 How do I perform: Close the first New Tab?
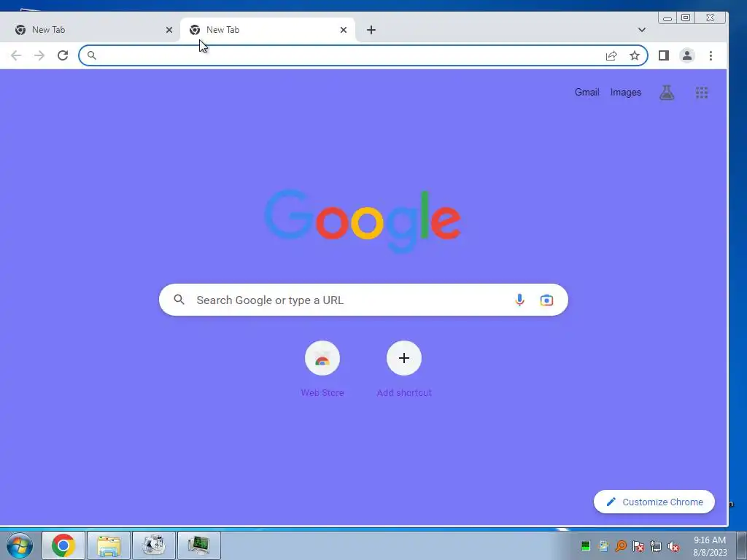pyautogui.click(x=169, y=30)
